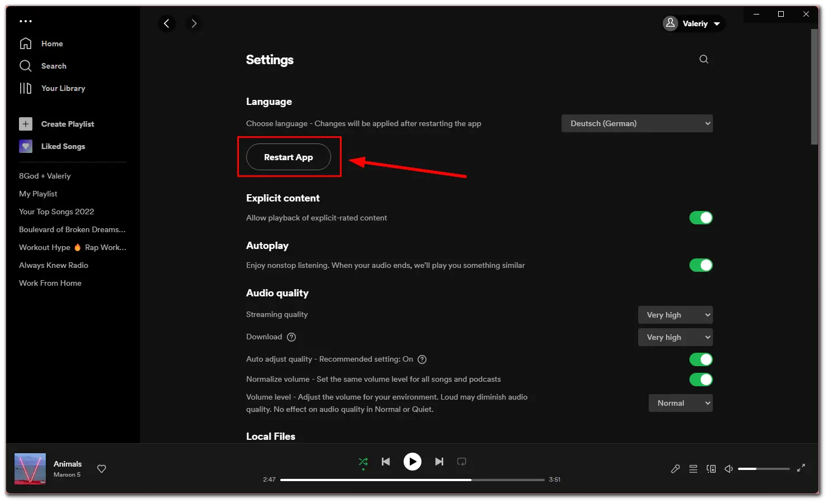829x504 pixels.
Task: Open Liked Songs in the sidebar
Action: tap(63, 146)
